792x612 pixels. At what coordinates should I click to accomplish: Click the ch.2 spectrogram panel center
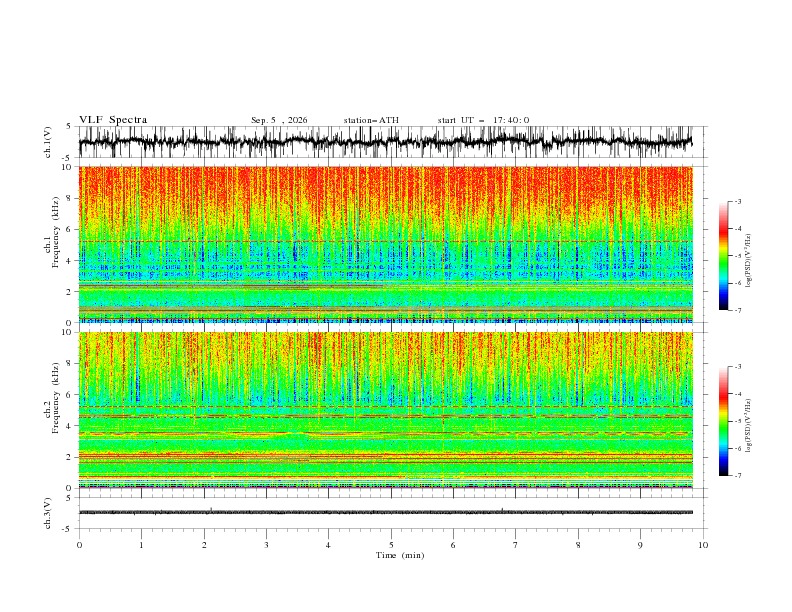click(x=386, y=410)
